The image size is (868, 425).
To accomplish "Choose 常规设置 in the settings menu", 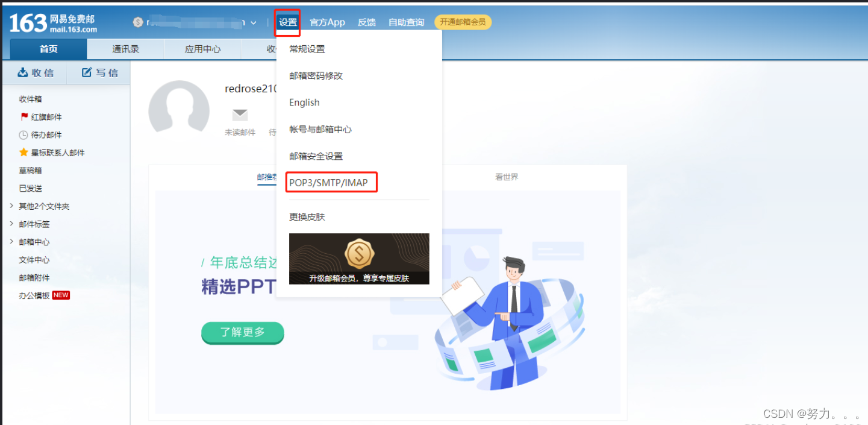I will point(307,49).
